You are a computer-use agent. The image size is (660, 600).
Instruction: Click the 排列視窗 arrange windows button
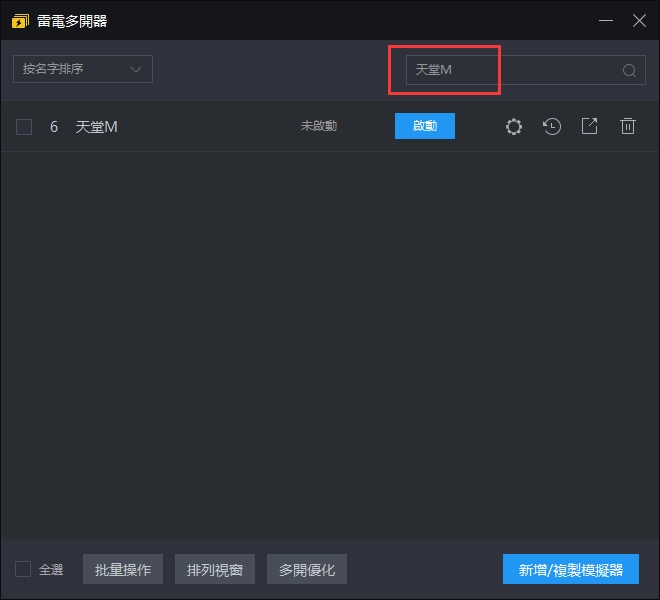[x=215, y=569]
